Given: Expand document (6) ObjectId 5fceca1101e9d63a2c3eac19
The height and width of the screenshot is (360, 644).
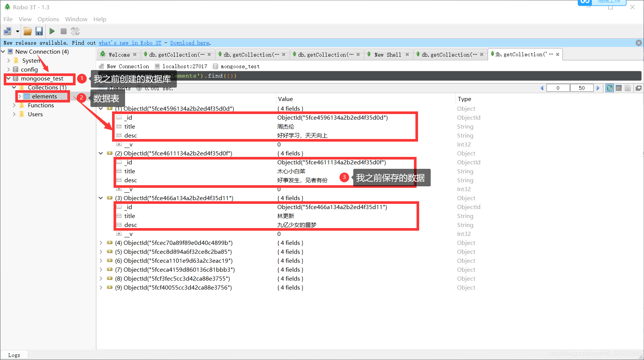Looking at the screenshot, I should tap(101, 260).
